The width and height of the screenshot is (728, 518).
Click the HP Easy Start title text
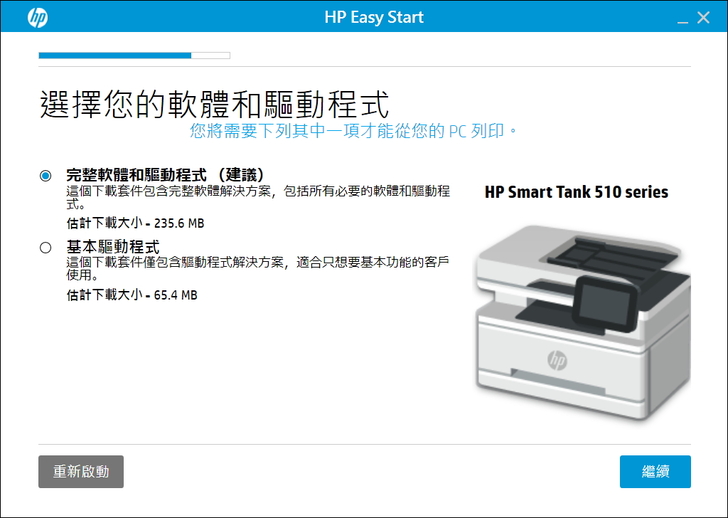pos(374,18)
